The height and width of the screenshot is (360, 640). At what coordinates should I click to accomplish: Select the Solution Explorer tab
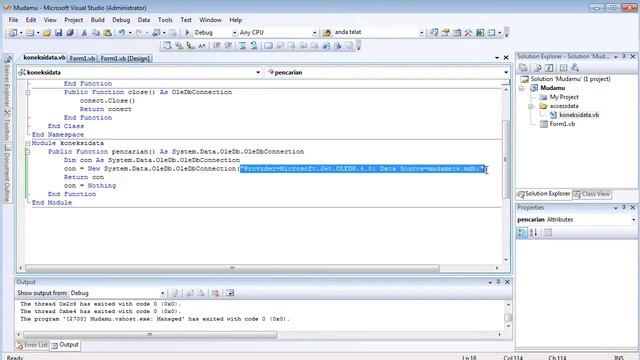coord(543,194)
